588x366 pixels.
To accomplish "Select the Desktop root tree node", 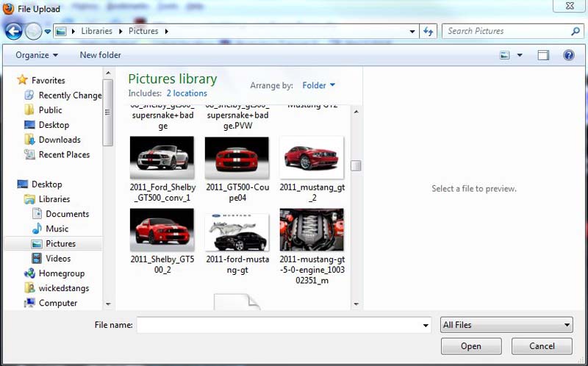I will [x=40, y=184].
